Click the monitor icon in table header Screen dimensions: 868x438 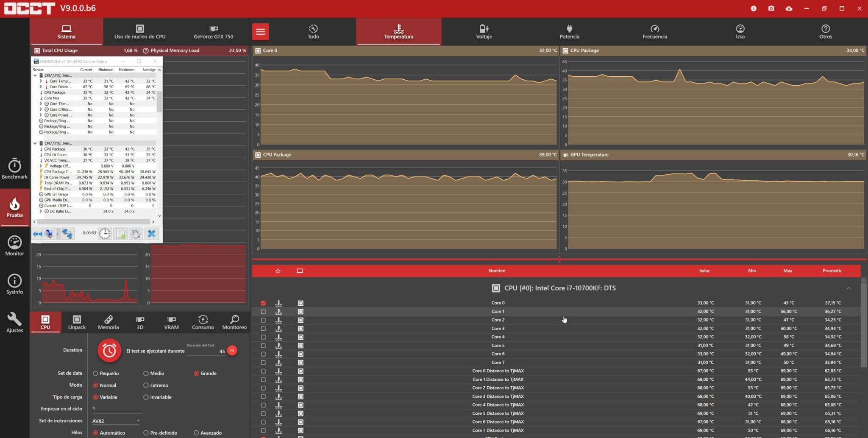[300, 271]
